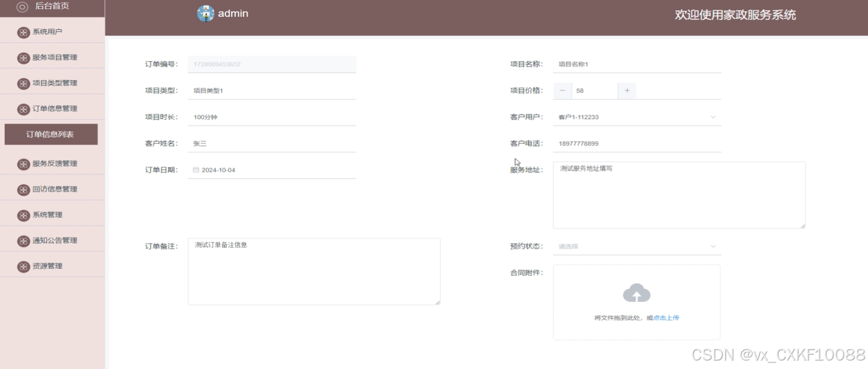Image resolution: width=868 pixels, height=369 pixels.
Task: Click the 合同附件 label
Action: pos(526,273)
